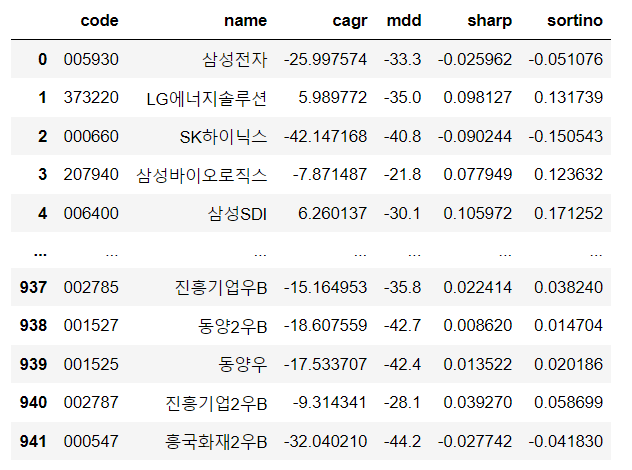
Task: Click sharp value 0.105972
Action: [x=478, y=213]
